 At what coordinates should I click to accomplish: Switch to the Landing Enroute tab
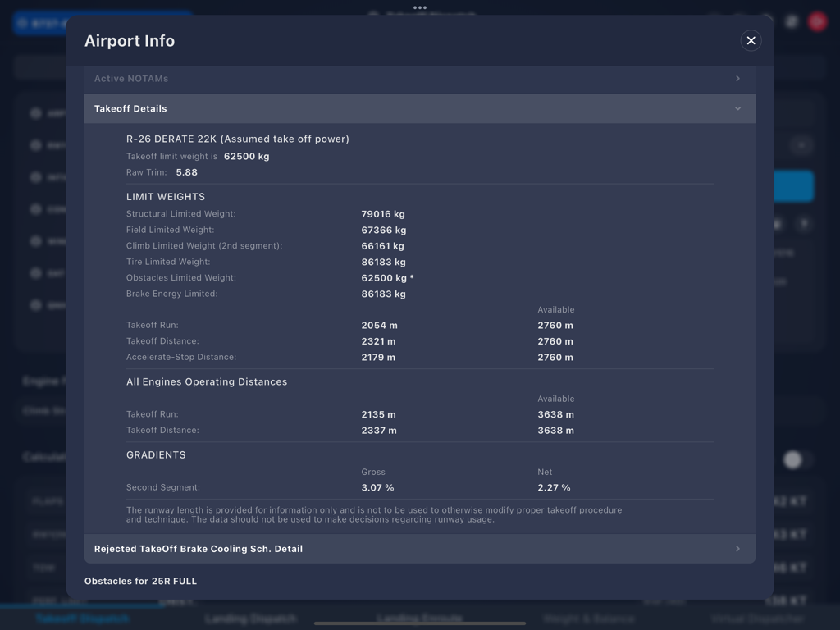click(x=419, y=615)
